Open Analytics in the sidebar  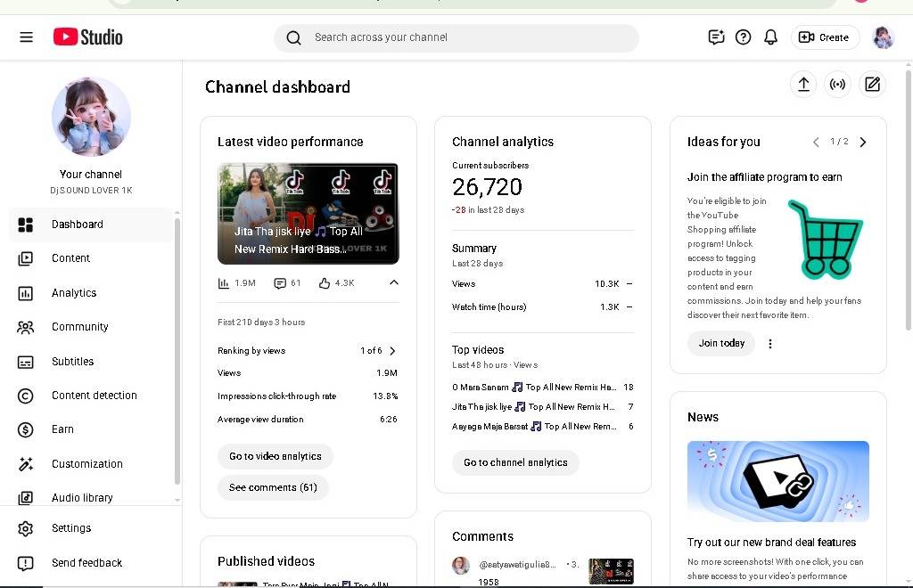[74, 293]
